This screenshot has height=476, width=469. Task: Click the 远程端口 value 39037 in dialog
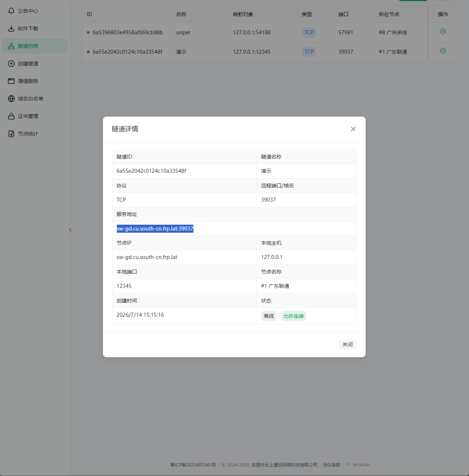268,200
